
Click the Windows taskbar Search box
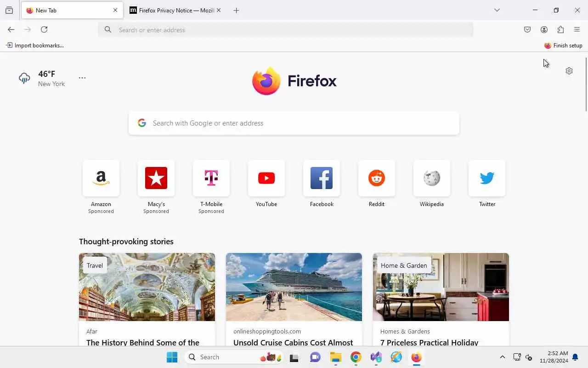pos(234,357)
